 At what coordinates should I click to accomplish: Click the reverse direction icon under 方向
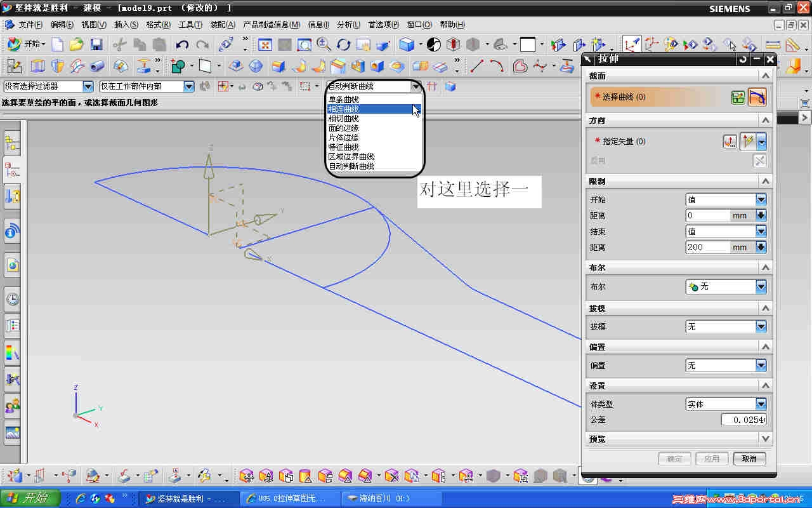pos(760,161)
